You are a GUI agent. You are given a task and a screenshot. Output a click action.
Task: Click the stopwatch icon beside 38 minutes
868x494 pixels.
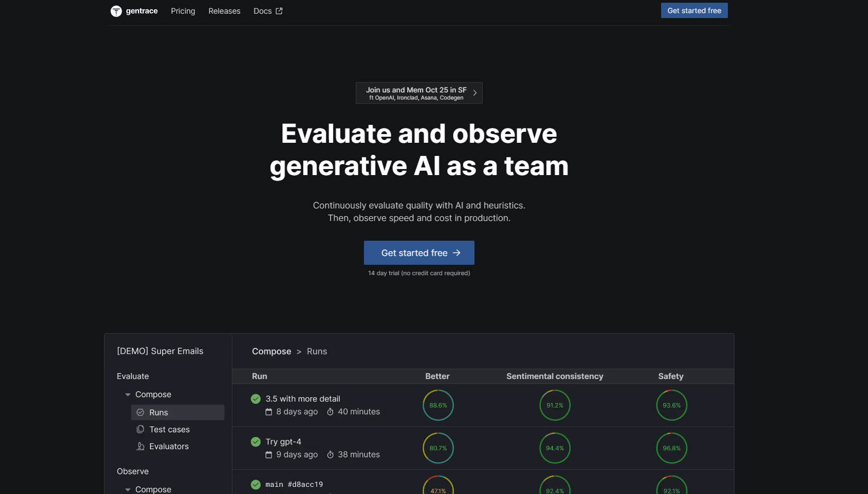tap(331, 455)
